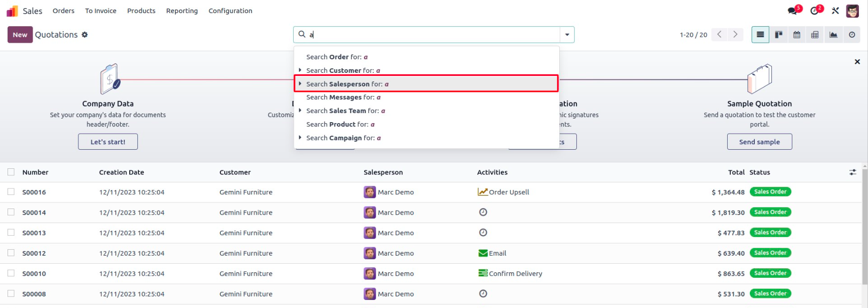Expand the Search Customer suggestion arrow

pyautogui.click(x=300, y=70)
